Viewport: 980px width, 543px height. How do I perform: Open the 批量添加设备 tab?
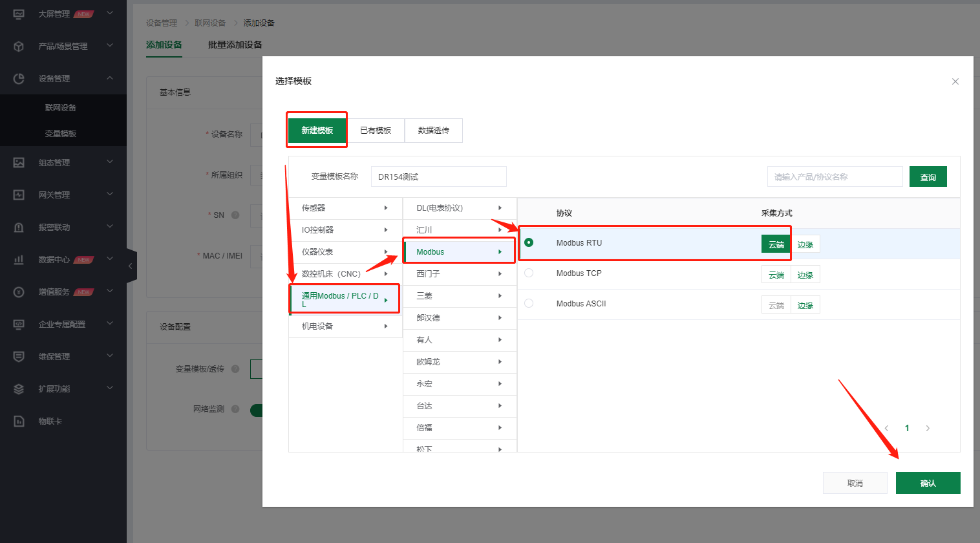pos(235,45)
